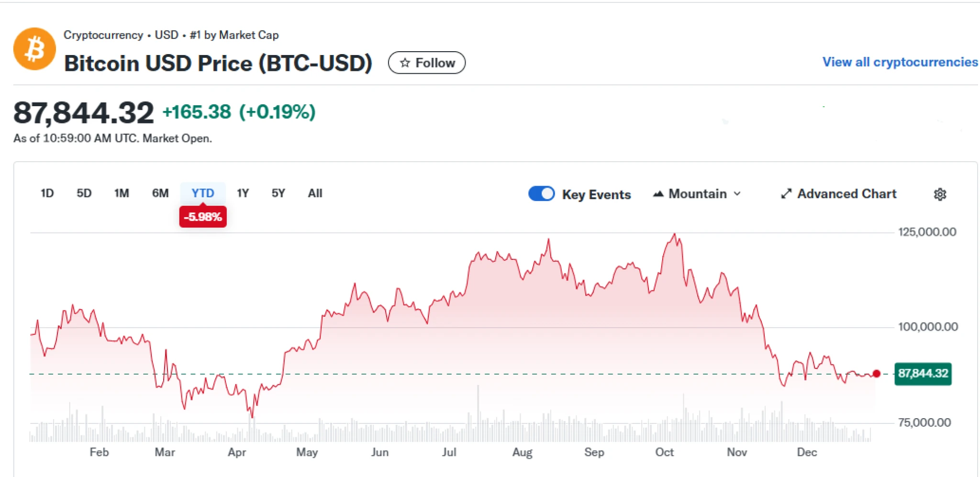Toggle off the Key Events switch
980x477 pixels.
[542, 194]
